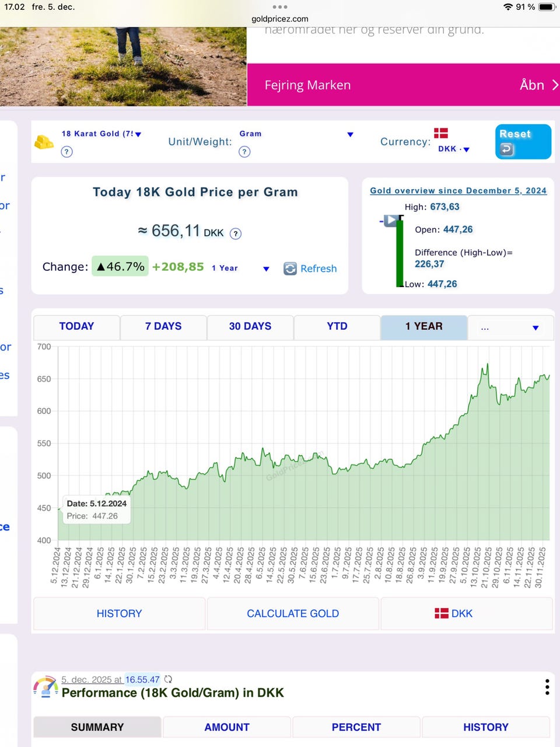Click the three-dot menu beside Performance
The width and height of the screenshot is (560, 747).
(547, 687)
